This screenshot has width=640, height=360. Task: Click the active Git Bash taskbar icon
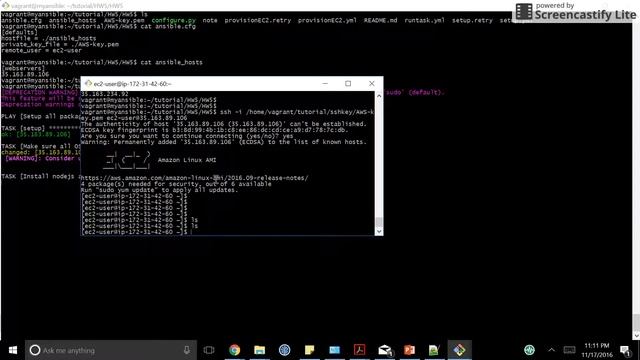460,350
